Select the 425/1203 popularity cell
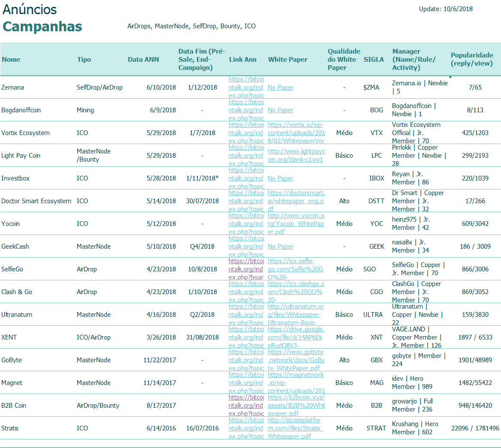 click(x=475, y=132)
